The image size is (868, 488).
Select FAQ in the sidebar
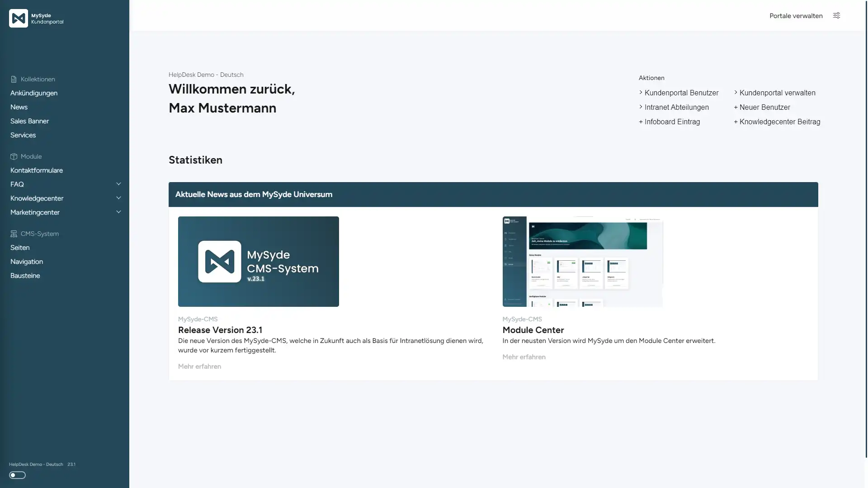click(17, 184)
